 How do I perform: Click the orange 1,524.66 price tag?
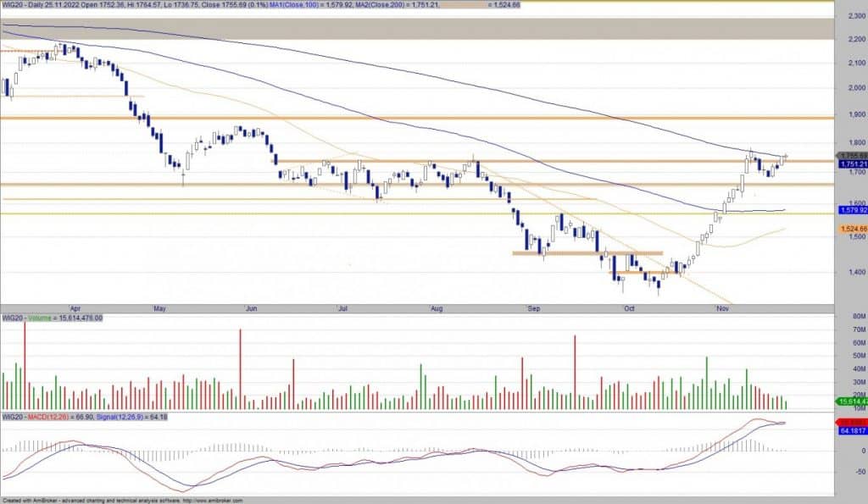point(851,229)
